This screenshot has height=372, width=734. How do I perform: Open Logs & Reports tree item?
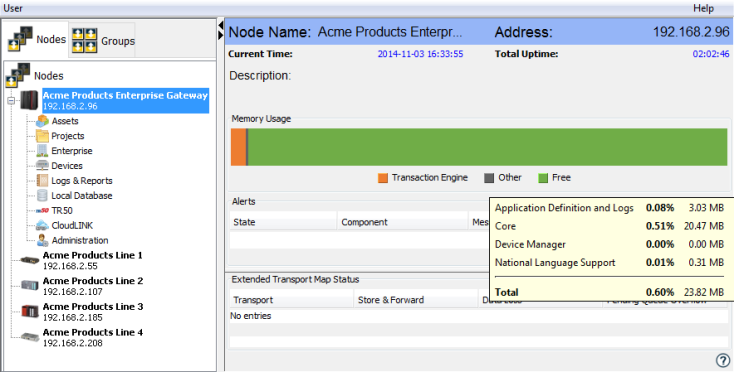(x=81, y=181)
